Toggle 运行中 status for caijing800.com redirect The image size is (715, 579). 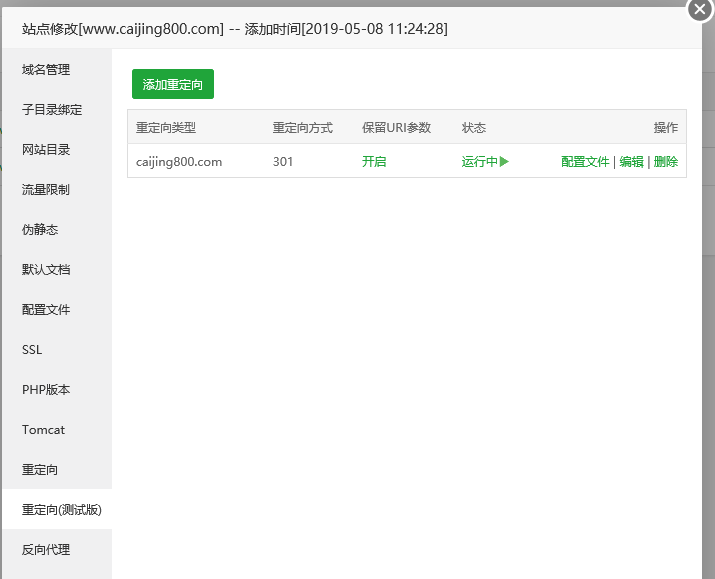coord(485,161)
